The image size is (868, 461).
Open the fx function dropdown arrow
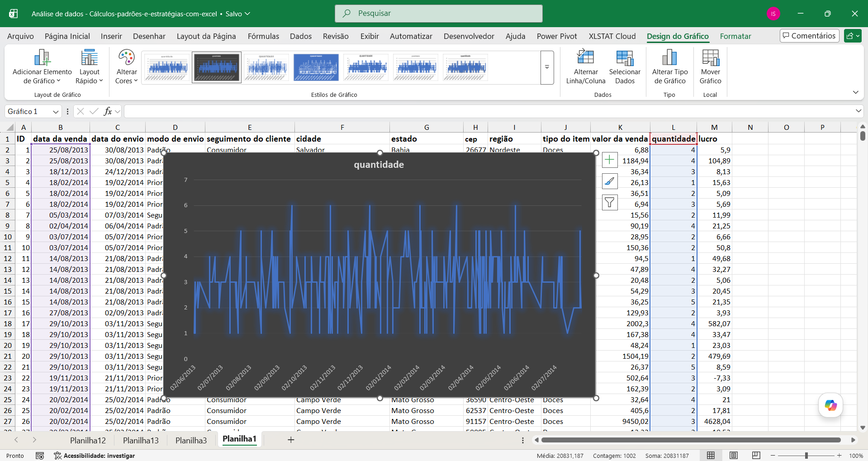pos(118,111)
